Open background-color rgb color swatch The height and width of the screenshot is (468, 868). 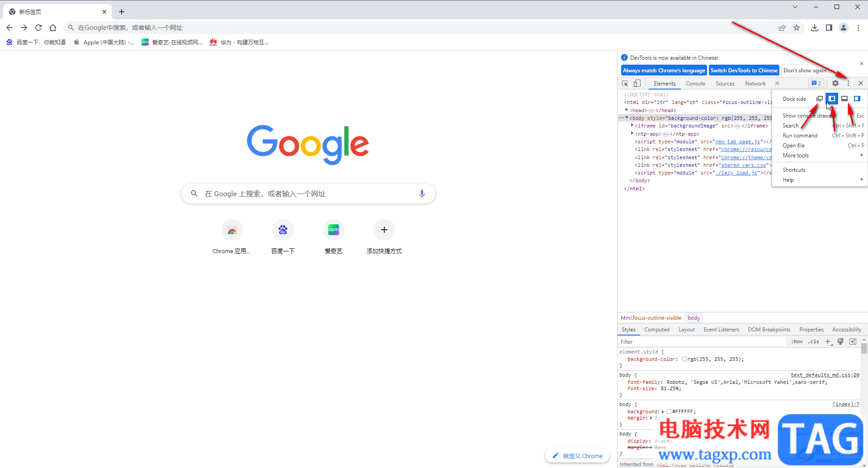(684, 359)
